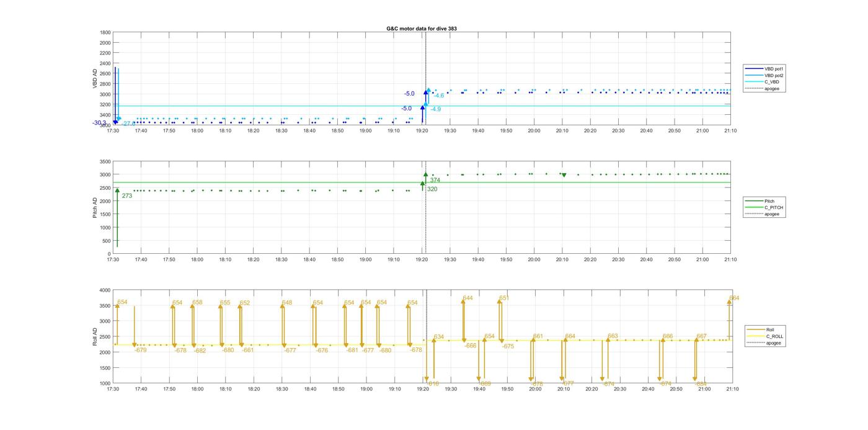The height and width of the screenshot is (430, 868).
Task: Click the '661' roll data label
Action: pos(538,336)
